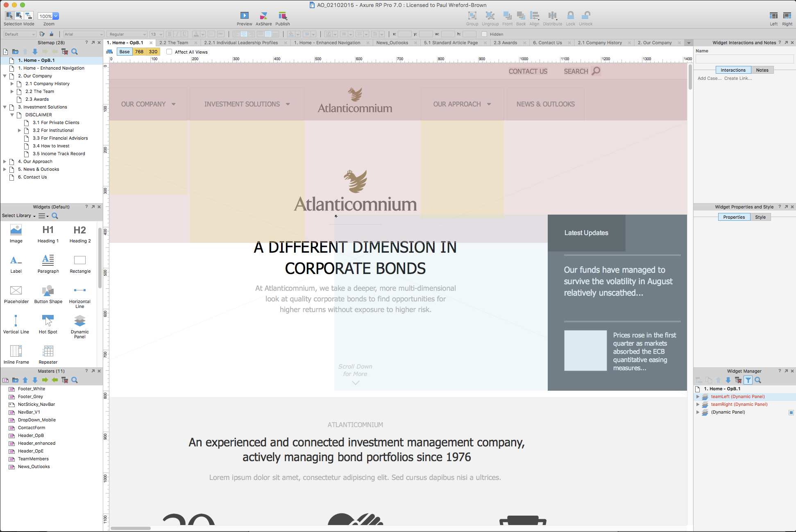Click the Repeater widget icon
Image resolution: width=796 pixels, height=532 pixels.
pos(48,351)
